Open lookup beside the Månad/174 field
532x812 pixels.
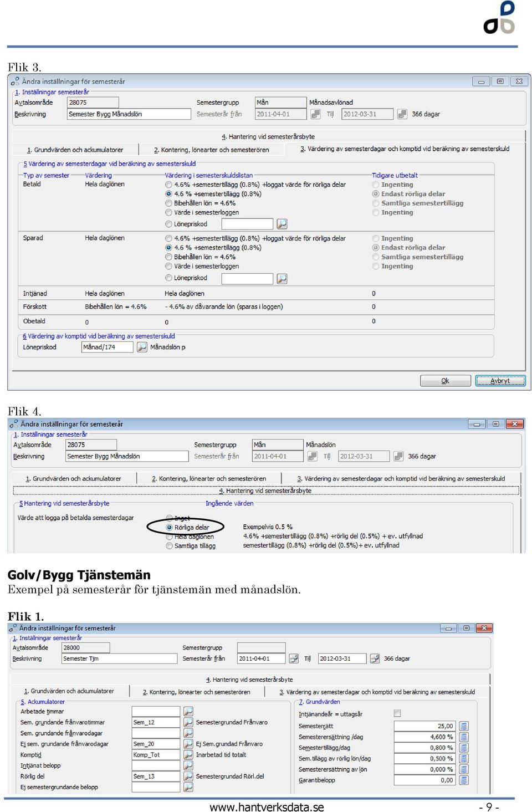tap(142, 347)
